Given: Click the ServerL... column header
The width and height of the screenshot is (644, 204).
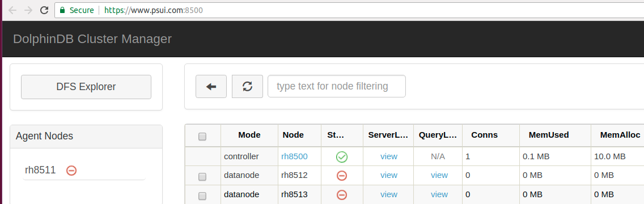Looking at the screenshot, I should (x=388, y=135).
